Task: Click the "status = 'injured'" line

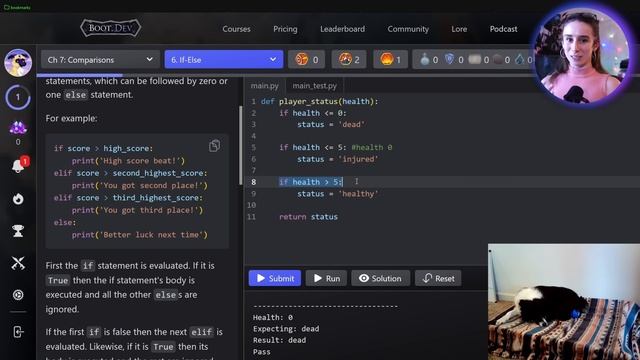Action: (338, 159)
